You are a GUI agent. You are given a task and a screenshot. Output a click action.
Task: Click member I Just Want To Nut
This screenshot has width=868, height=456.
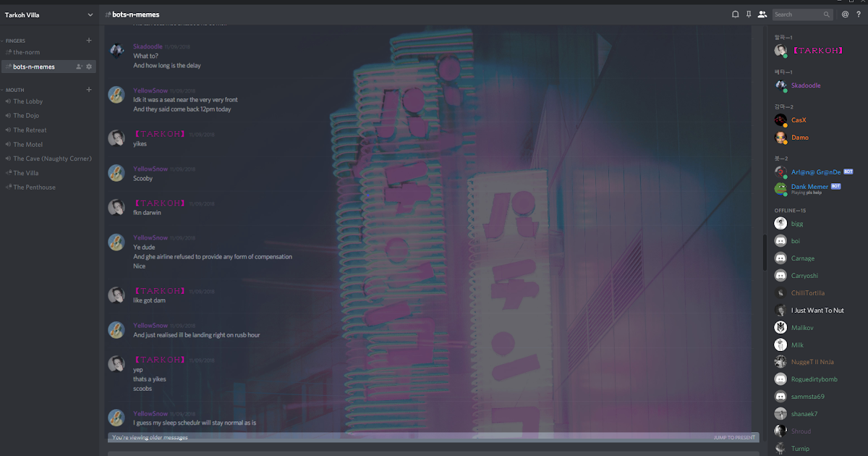[x=817, y=311]
